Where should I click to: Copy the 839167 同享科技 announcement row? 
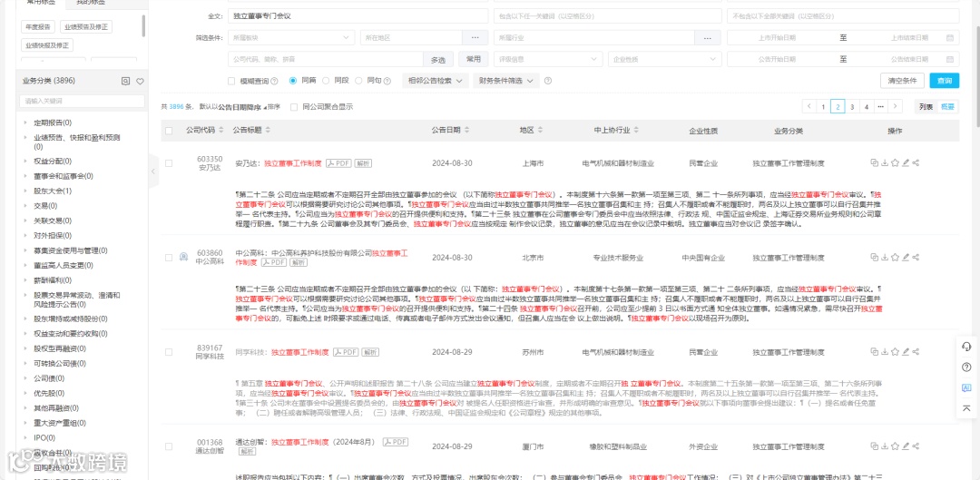coord(875,352)
